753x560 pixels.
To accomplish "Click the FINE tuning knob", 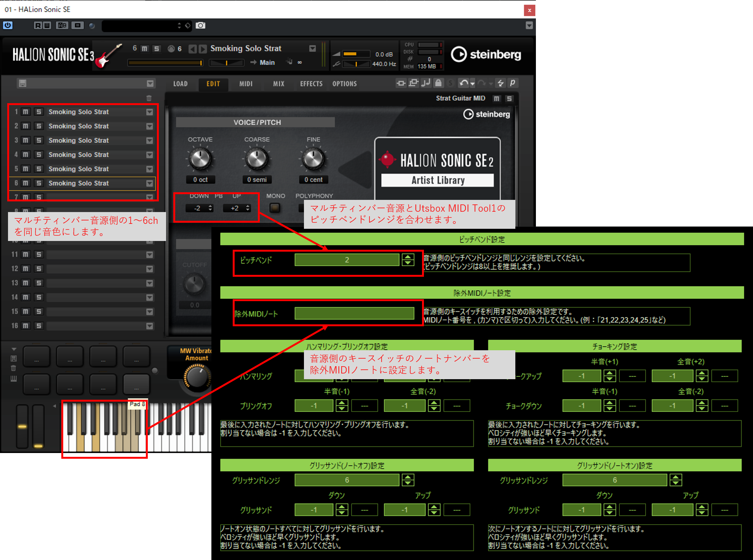I will (x=313, y=159).
